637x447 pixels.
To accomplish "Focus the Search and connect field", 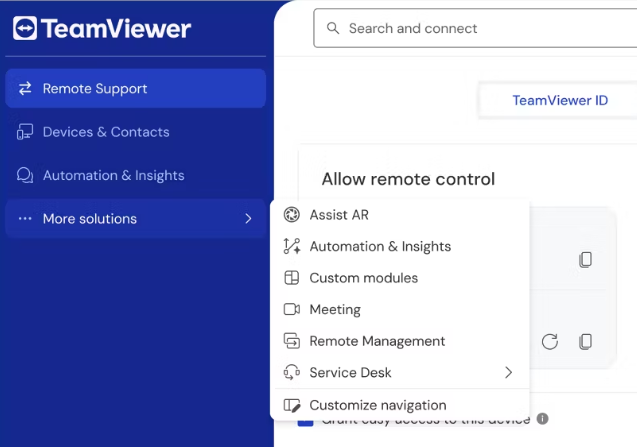I will click(475, 28).
